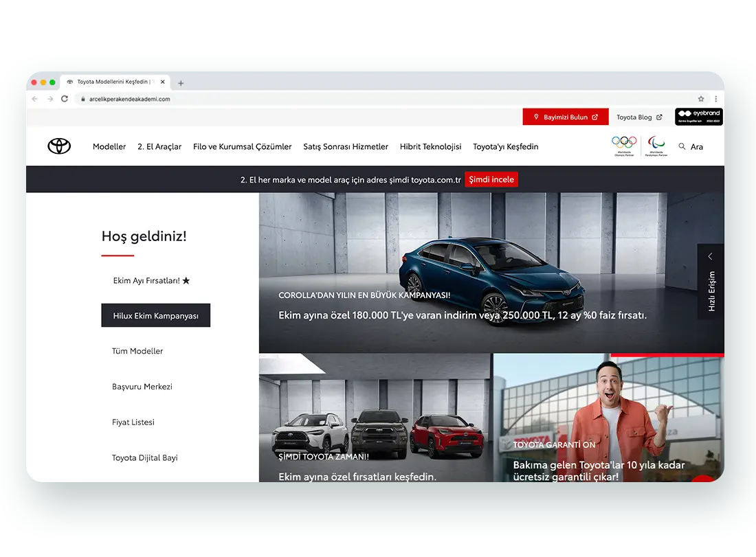Open the Toyota Blog link

click(x=638, y=117)
